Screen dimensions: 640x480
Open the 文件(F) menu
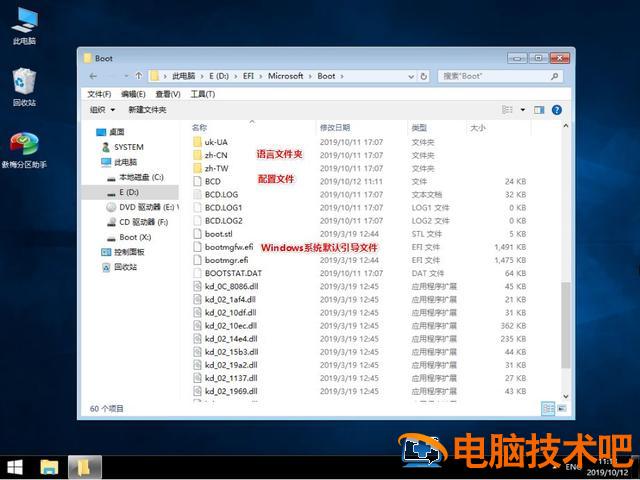tap(100, 94)
